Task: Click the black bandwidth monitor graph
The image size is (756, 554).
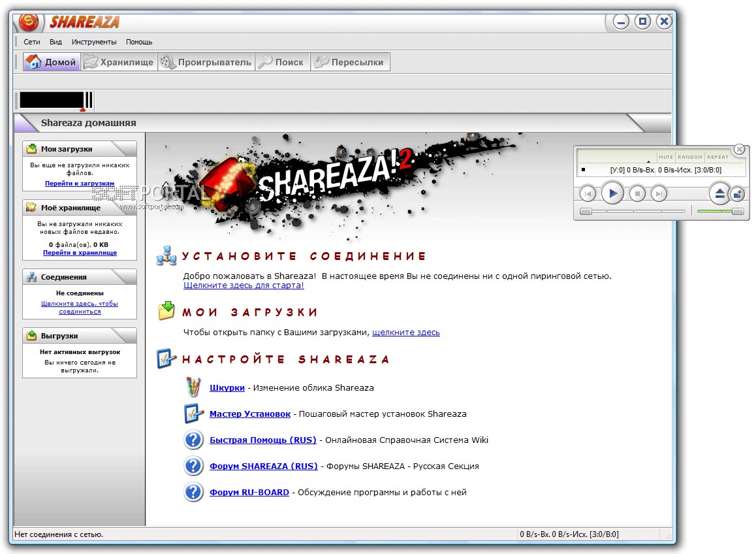Action: pos(52,100)
